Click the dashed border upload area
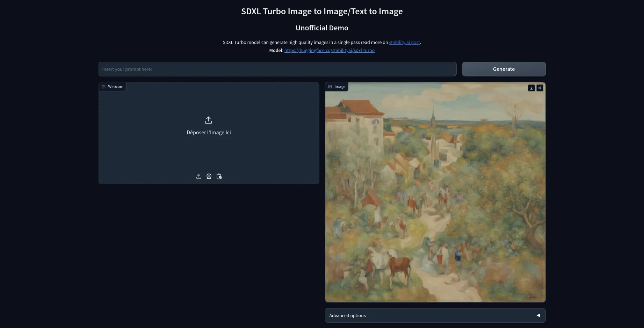Screen dimensions: 644x328 (x=209, y=147)
